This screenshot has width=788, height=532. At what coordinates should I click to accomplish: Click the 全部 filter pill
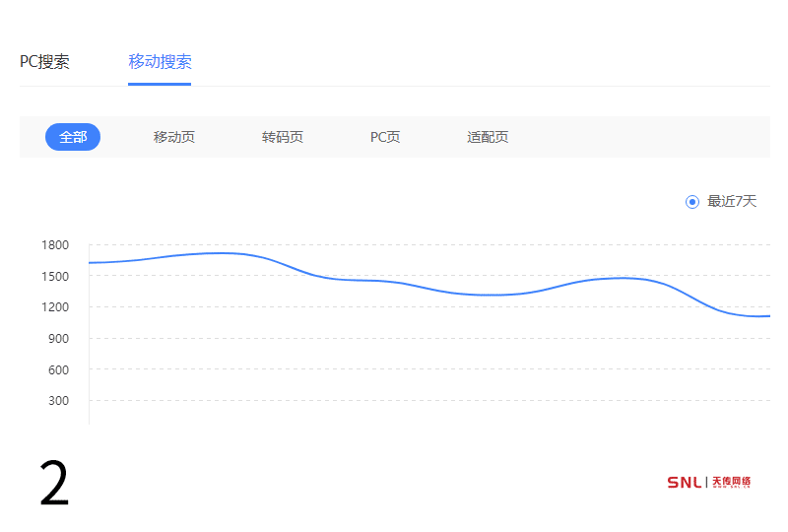click(x=73, y=137)
